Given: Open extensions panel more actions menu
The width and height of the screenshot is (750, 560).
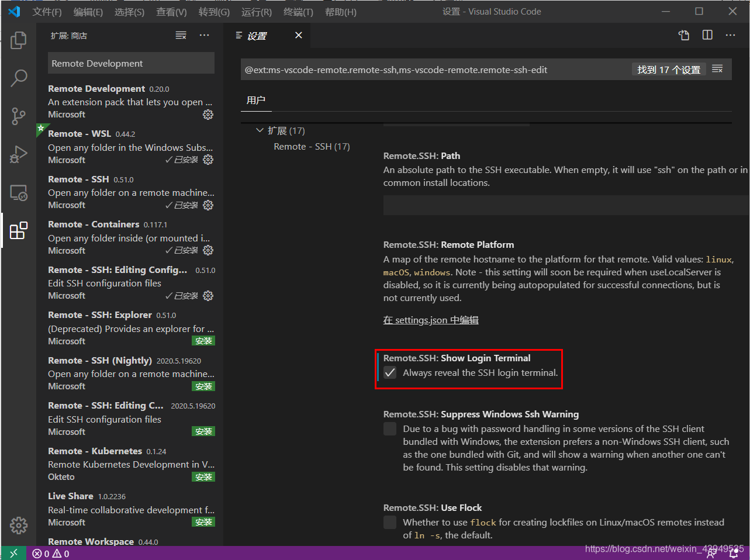Looking at the screenshot, I should [x=204, y=36].
